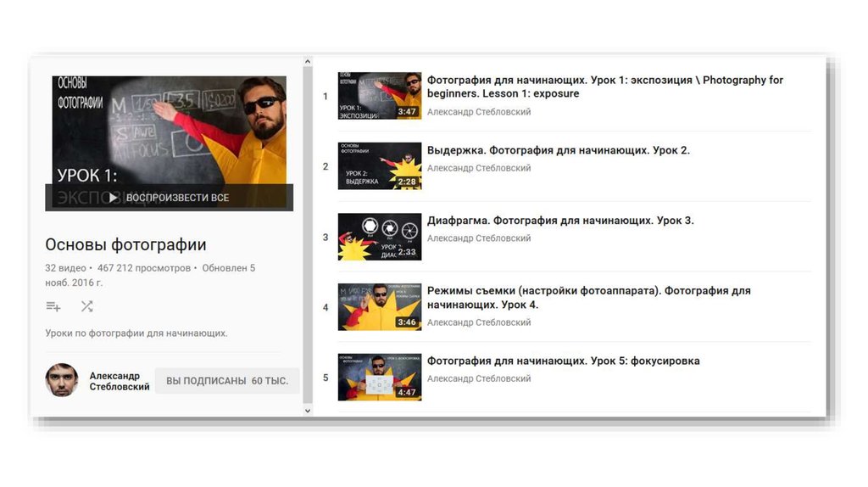This screenshot has width=868, height=487.
Task: Click the Вы подписаны subscribe button
Action: point(227,381)
